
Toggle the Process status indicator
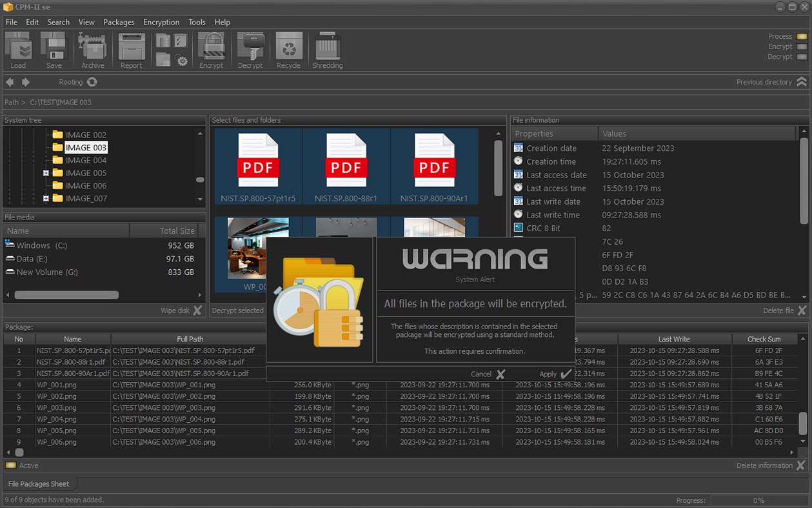tap(800, 36)
